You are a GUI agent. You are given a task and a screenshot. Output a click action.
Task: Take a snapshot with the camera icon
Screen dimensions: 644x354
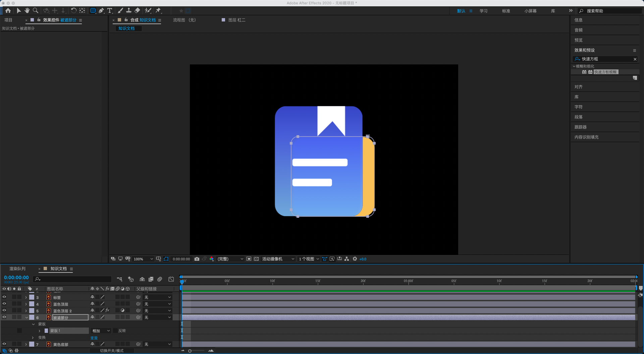click(197, 259)
